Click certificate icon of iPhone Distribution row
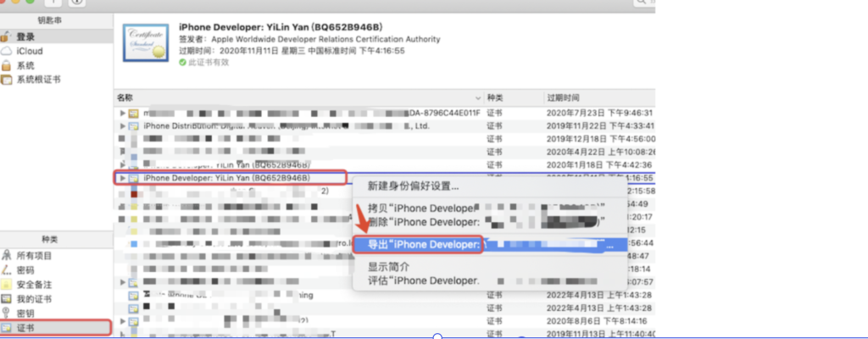The width and height of the screenshot is (868, 339). [x=133, y=126]
